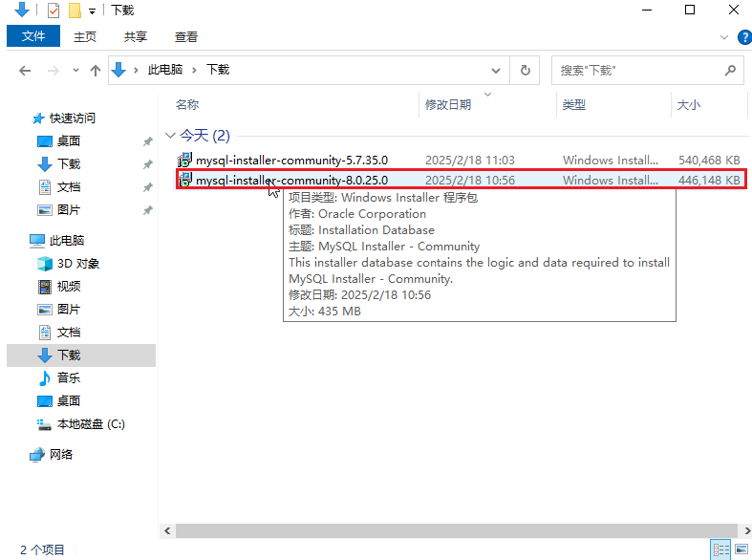752x560 pixels.
Task: Click the 2025/2/18 11:03 date cell
Action: (470, 161)
